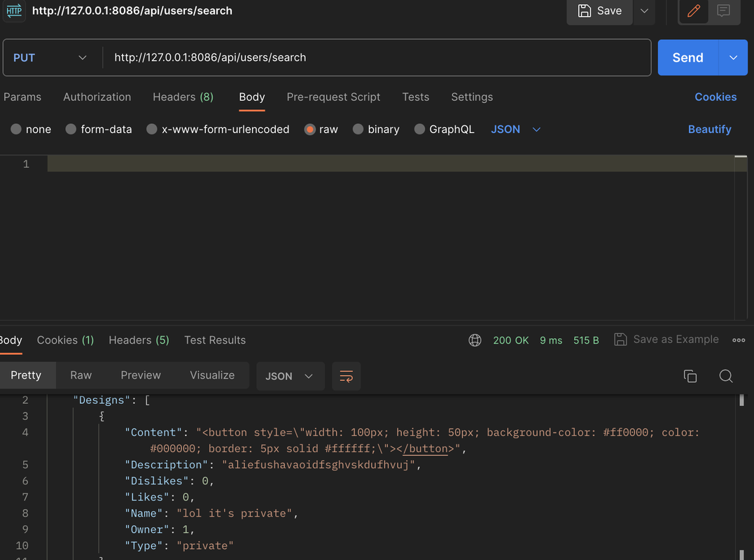Toggle response line wrap icon
This screenshot has width=754, height=560.
pos(347,376)
